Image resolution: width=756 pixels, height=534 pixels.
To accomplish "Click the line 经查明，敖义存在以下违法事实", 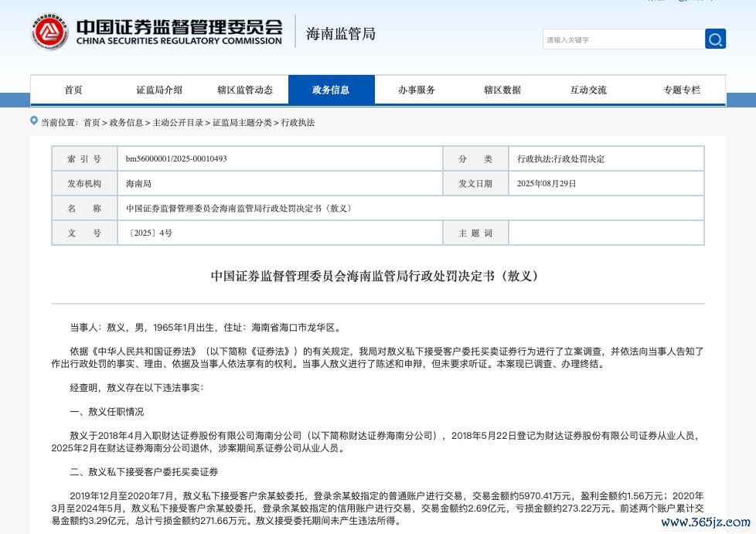I will (x=137, y=387).
